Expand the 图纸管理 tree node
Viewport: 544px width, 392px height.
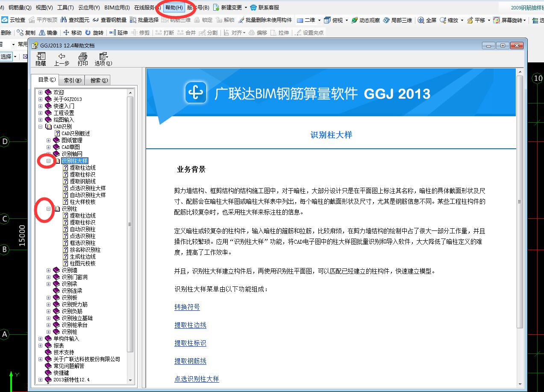coord(49,140)
